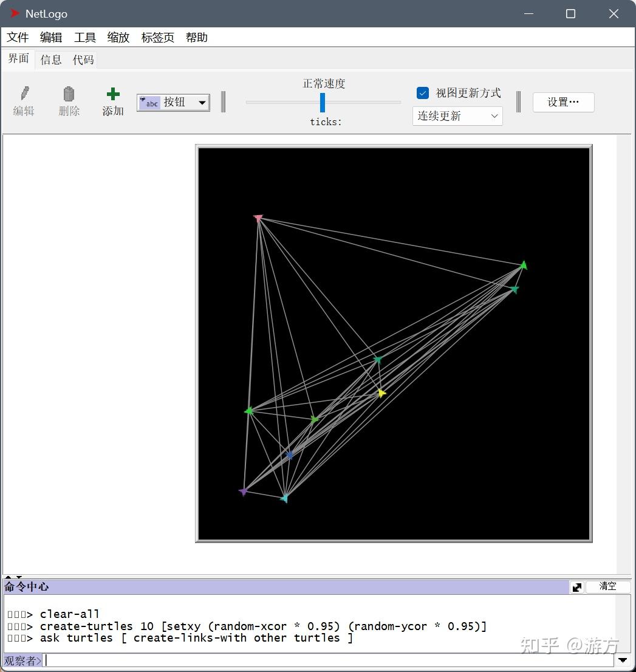Click the 命令中心 header bar
636x672 pixels.
[286, 587]
